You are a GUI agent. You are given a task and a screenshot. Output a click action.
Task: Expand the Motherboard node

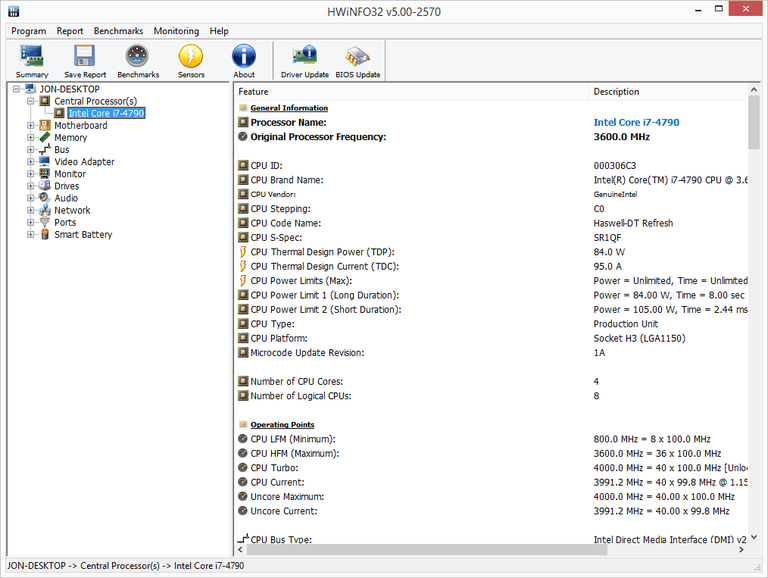[x=30, y=125]
